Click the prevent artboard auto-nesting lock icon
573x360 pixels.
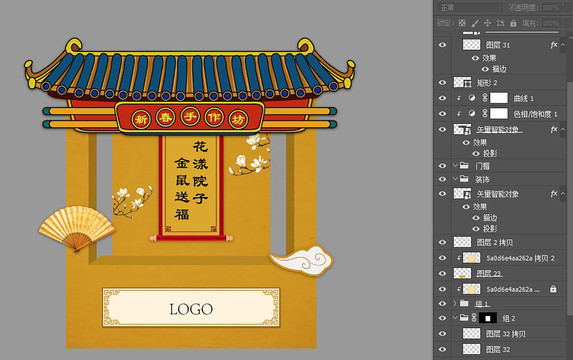pos(501,23)
